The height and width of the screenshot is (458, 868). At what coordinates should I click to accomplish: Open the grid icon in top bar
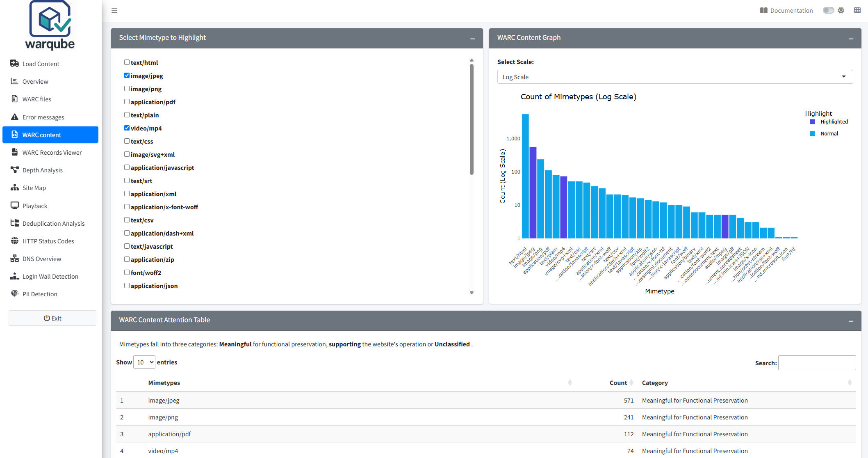pos(857,10)
